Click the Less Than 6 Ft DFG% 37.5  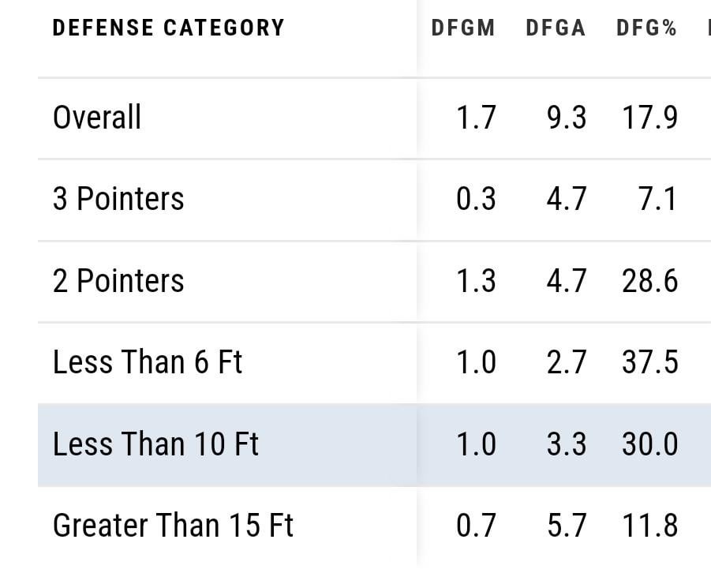(649, 362)
